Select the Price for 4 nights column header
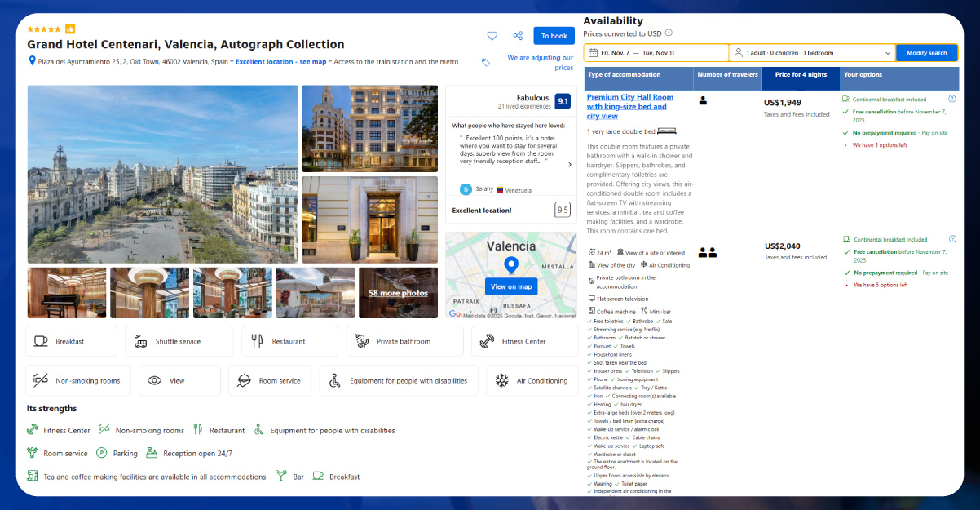 point(800,75)
